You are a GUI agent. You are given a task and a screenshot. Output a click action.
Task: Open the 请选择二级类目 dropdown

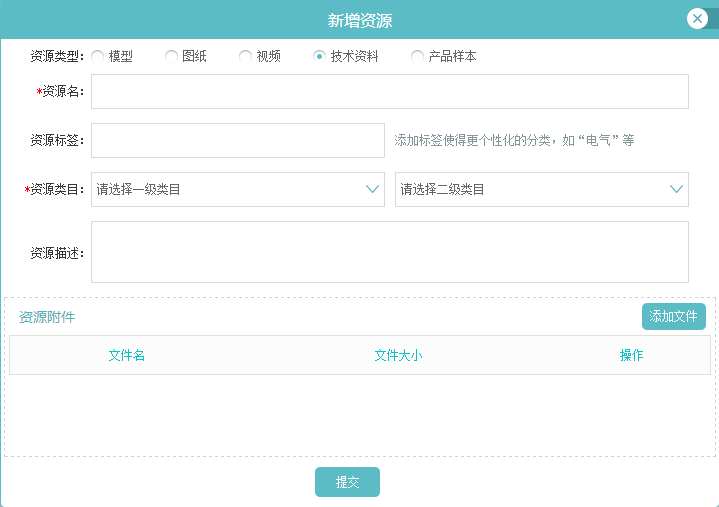click(542, 189)
